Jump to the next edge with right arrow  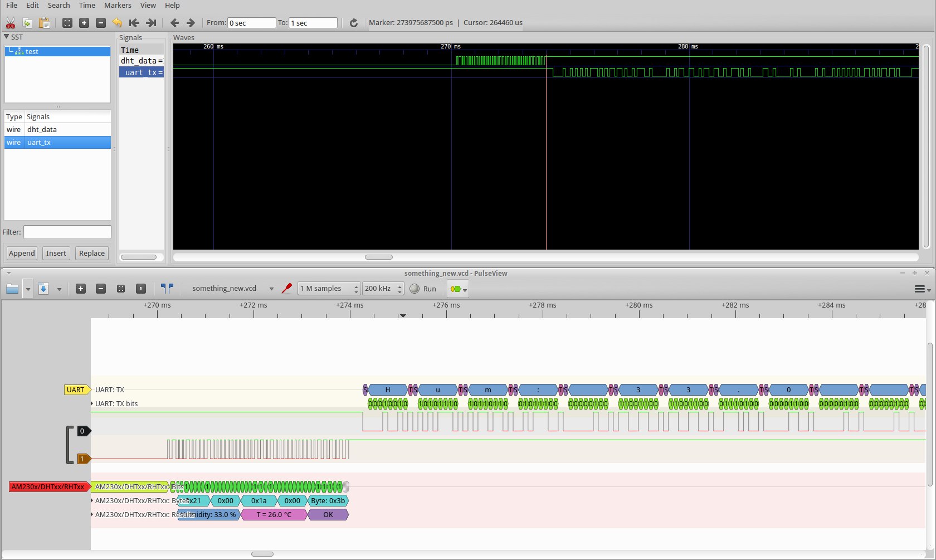(x=191, y=23)
